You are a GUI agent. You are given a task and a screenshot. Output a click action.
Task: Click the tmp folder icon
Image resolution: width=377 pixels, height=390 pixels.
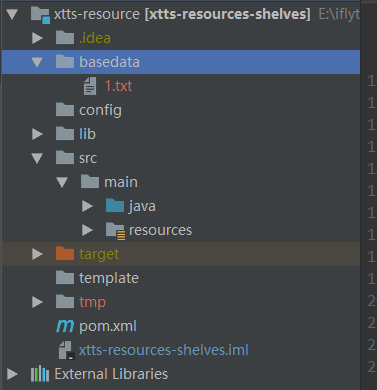65,302
